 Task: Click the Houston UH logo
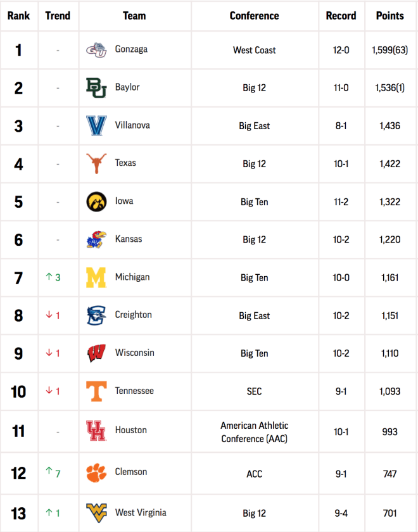96,431
